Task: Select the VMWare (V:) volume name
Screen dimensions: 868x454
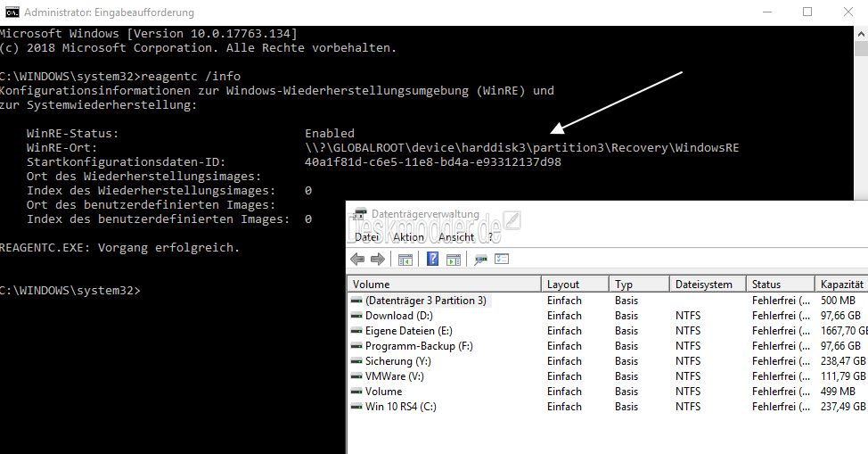Action: (x=394, y=376)
